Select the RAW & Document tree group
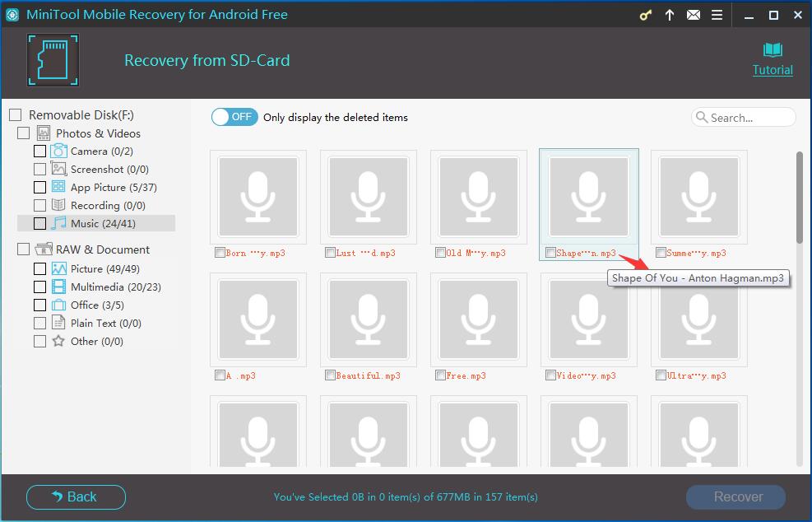Image resolution: width=812 pixels, height=522 pixels. point(102,249)
